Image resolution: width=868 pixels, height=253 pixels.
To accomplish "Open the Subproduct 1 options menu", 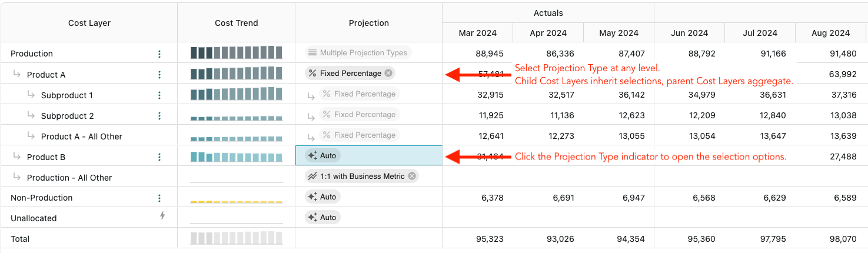I will coord(159,95).
